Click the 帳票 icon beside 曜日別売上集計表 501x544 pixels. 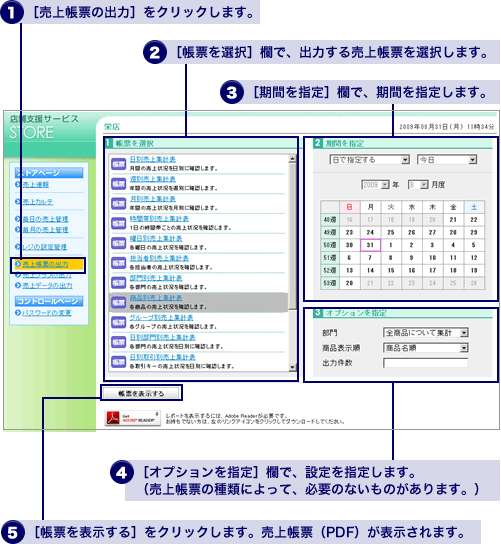pyautogui.click(x=118, y=243)
